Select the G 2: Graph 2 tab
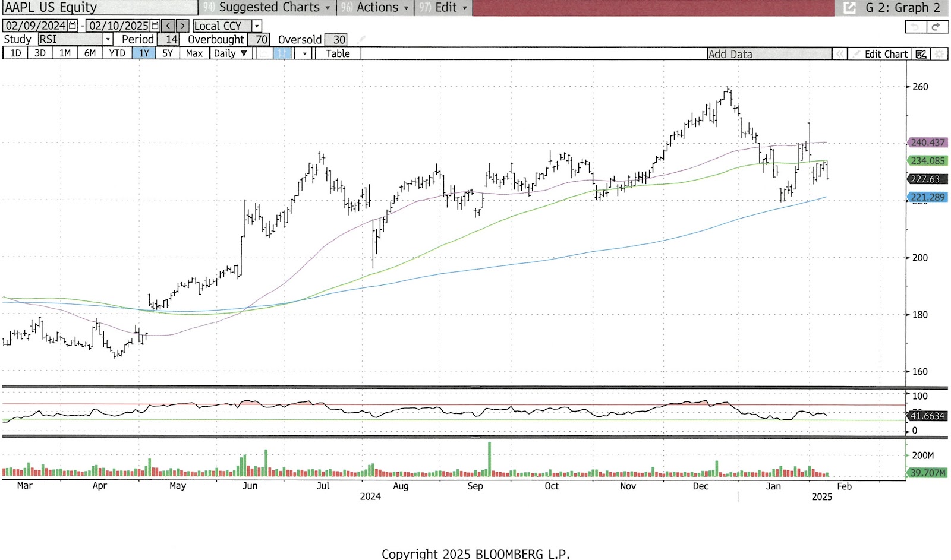Viewport: 951px width, 560px height. tap(902, 8)
